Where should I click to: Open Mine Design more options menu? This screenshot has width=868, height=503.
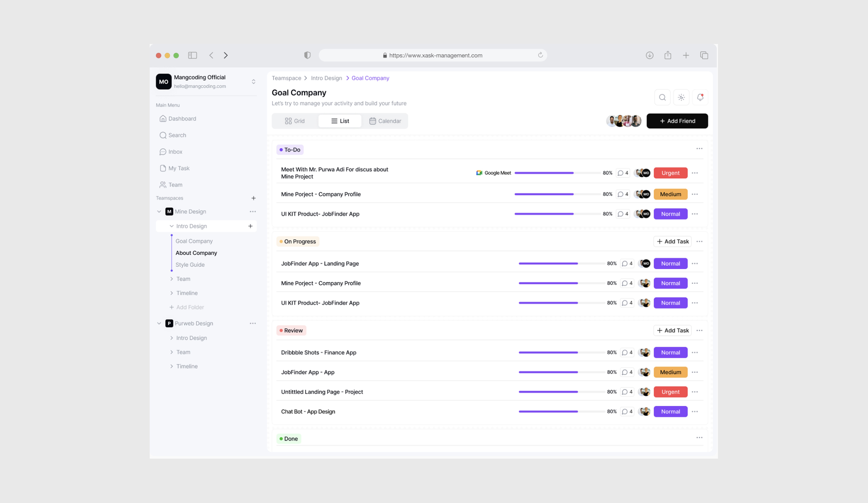[253, 212]
